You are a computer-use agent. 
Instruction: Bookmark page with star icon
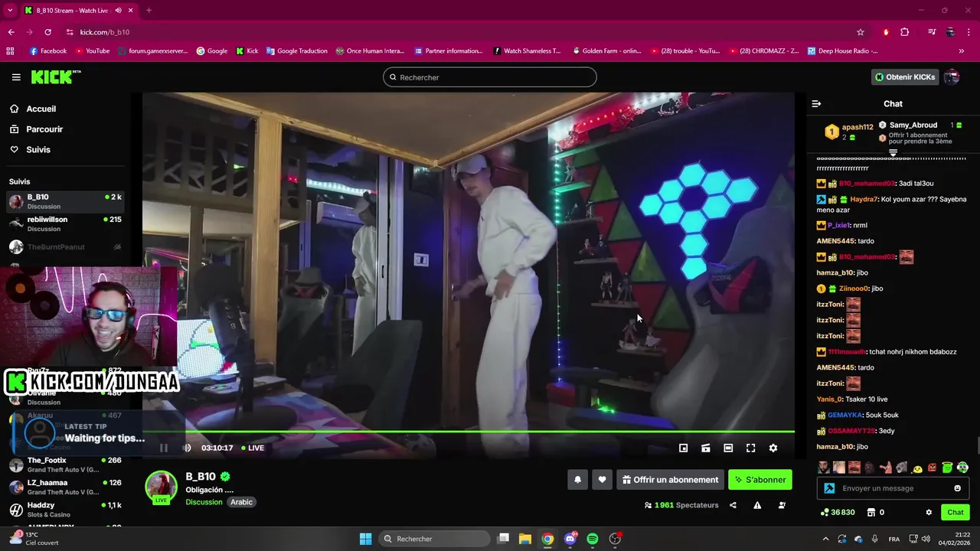pos(861,32)
